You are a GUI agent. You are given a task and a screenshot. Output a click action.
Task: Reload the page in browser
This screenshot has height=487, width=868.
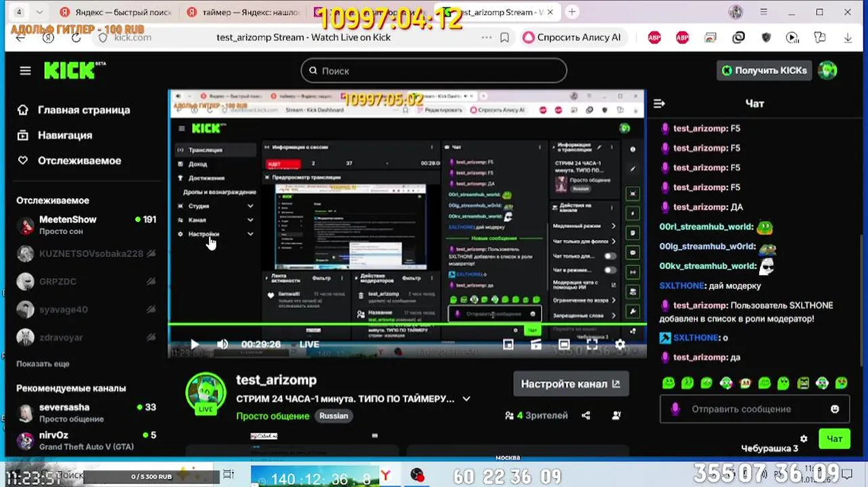click(x=76, y=38)
